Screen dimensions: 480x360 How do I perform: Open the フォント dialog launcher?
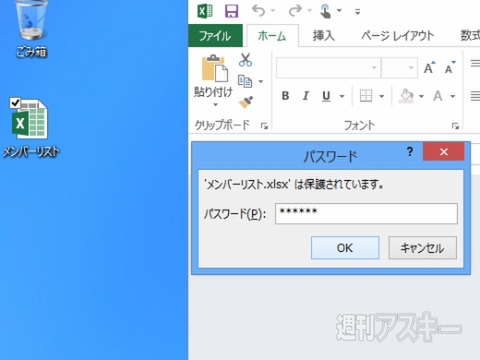click(x=455, y=126)
